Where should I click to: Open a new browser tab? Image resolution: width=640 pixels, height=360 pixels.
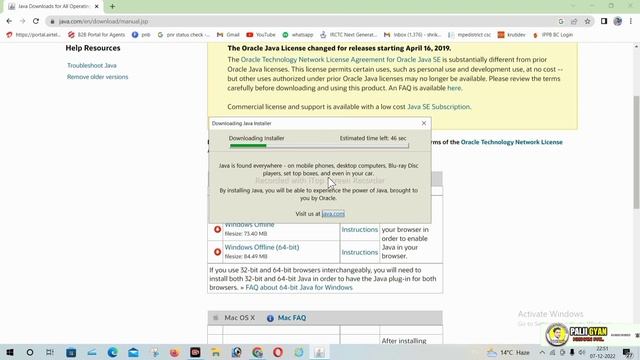point(112,7)
